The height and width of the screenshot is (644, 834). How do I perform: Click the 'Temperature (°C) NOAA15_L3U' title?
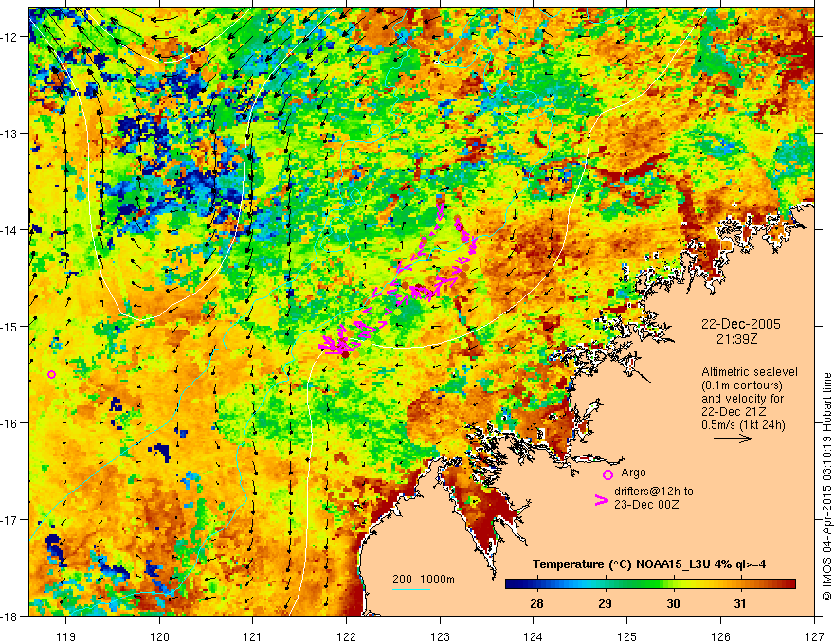coord(618,564)
